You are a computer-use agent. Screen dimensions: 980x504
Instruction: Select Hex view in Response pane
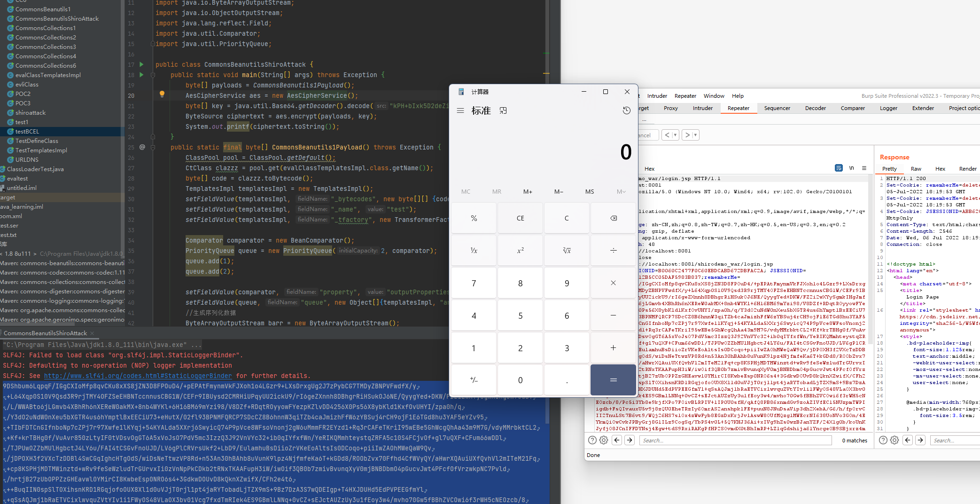pyautogui.click(x=940, y=169)
